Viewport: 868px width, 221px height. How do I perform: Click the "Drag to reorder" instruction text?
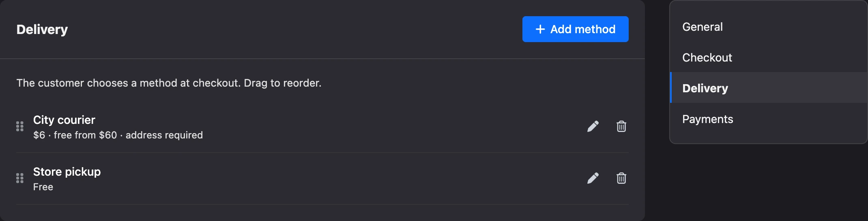pyautogui.click(x=282, y=83)
